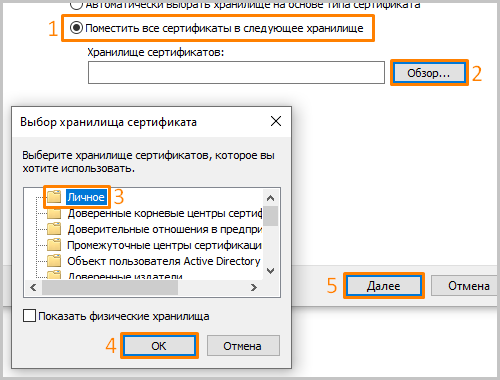Enable 'Показать физические хранилища' checkbox
Viewport: 500px width, 380px height.
point(29,315)
